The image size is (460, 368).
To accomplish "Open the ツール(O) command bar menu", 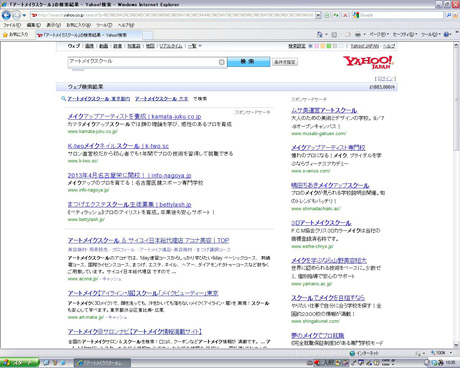I will 431,34.
